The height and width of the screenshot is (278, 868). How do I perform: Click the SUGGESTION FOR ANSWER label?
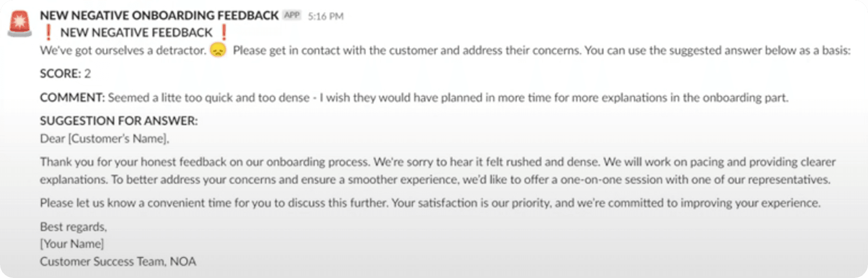(x=119, y=121)
